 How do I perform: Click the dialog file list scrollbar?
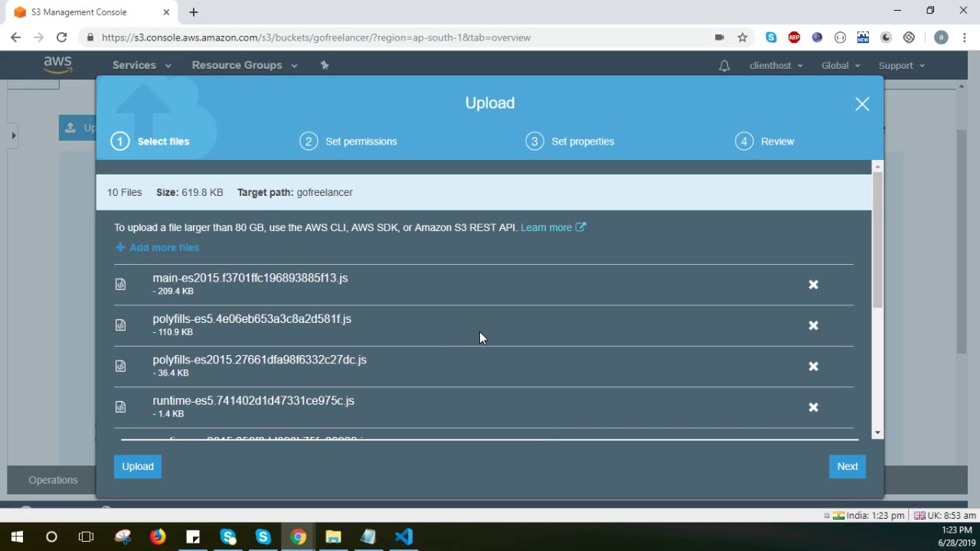click(877, 240)
